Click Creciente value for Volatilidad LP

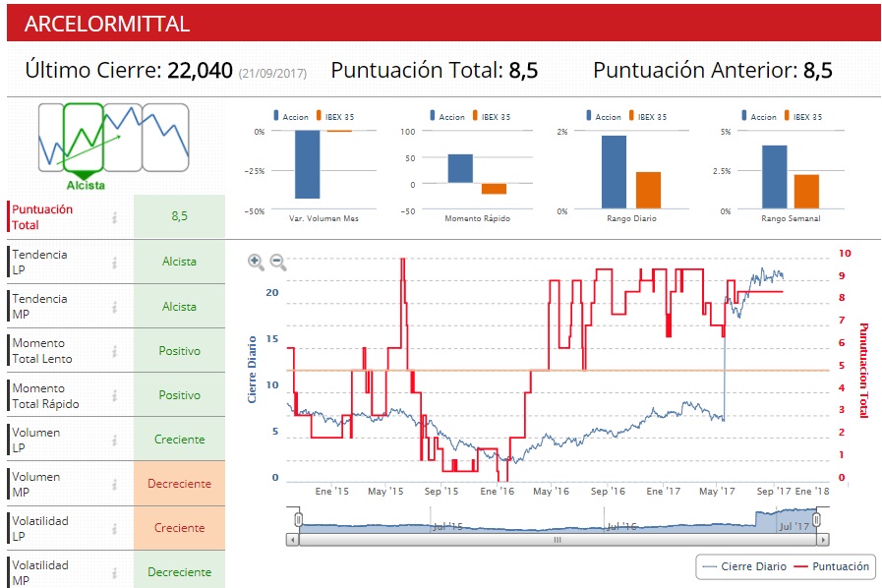click(x=179, y=528)
